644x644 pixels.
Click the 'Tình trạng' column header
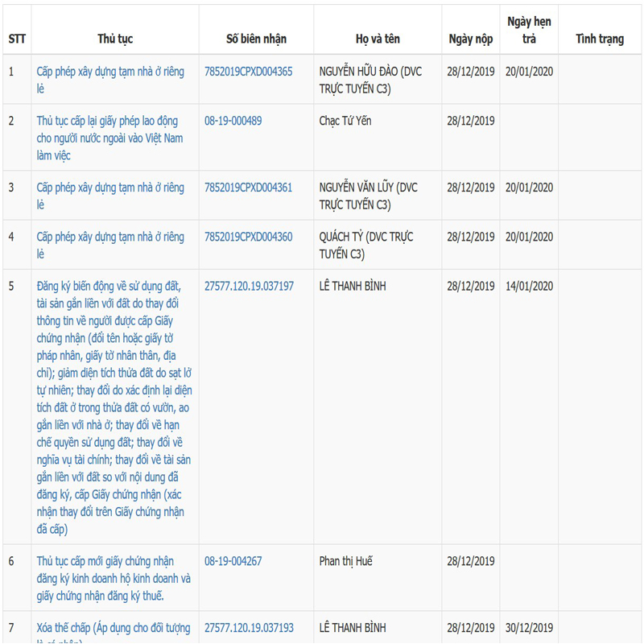(600, 39)
